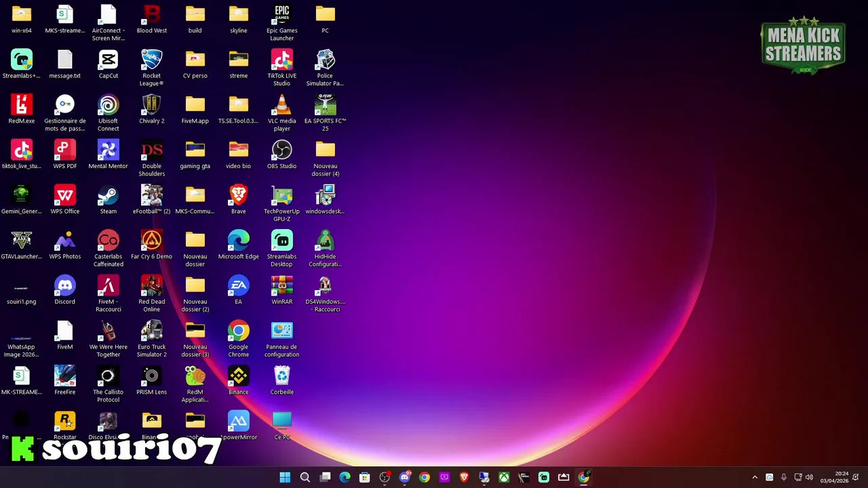868x488 pixels.
Task: Open the AirConnect Screen Mirror file
Action: 108,22
